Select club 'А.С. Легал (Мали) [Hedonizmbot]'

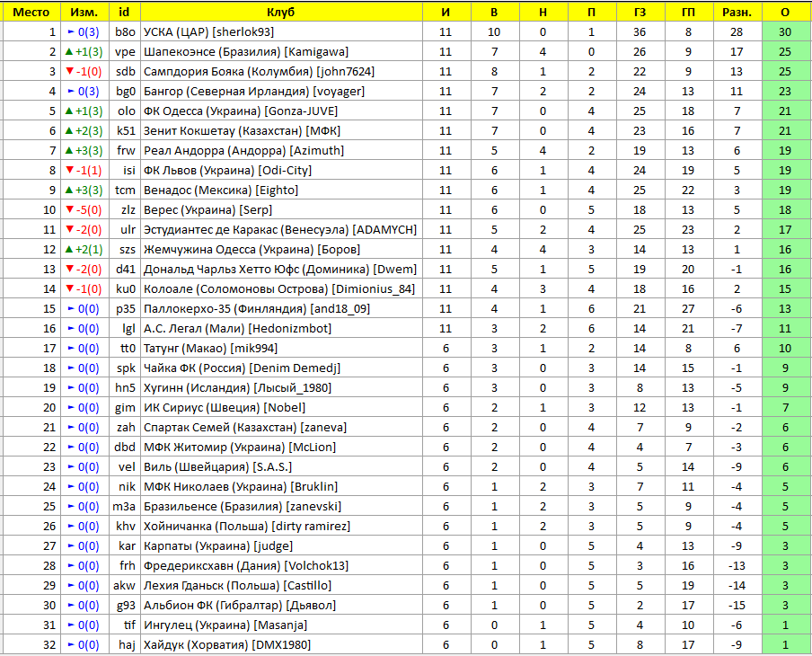(x=238, y=329)
